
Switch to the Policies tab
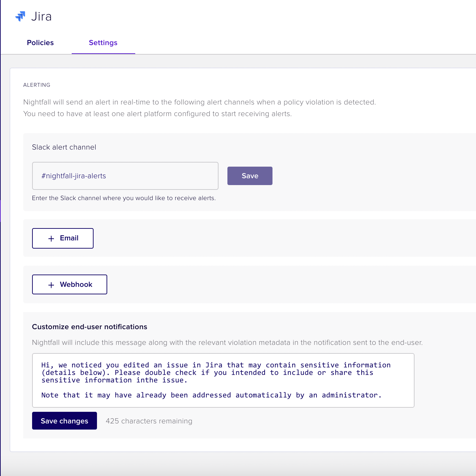[x=40, y=43]
